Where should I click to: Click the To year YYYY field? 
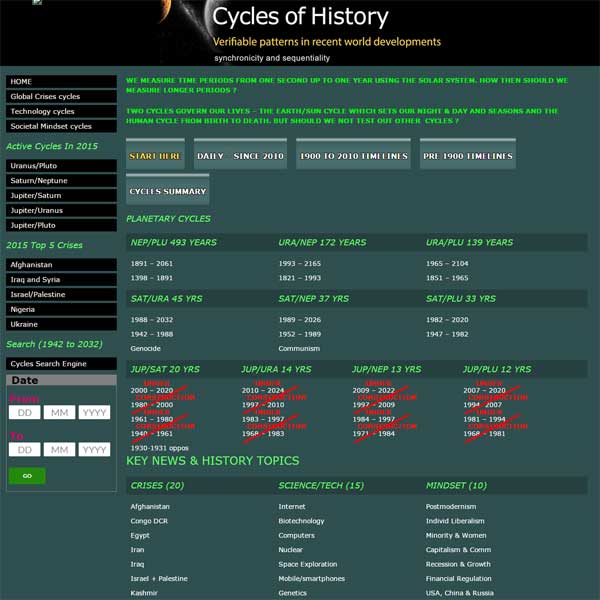point(94,450)
